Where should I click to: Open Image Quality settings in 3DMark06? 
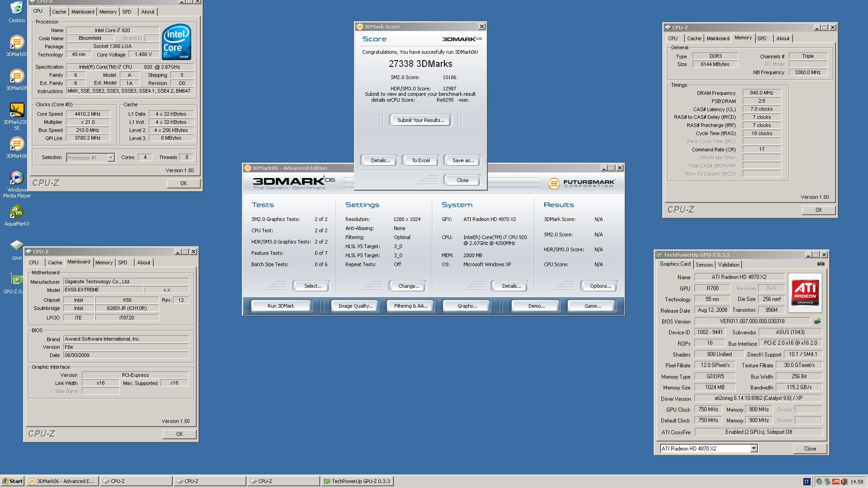[355, 306]
